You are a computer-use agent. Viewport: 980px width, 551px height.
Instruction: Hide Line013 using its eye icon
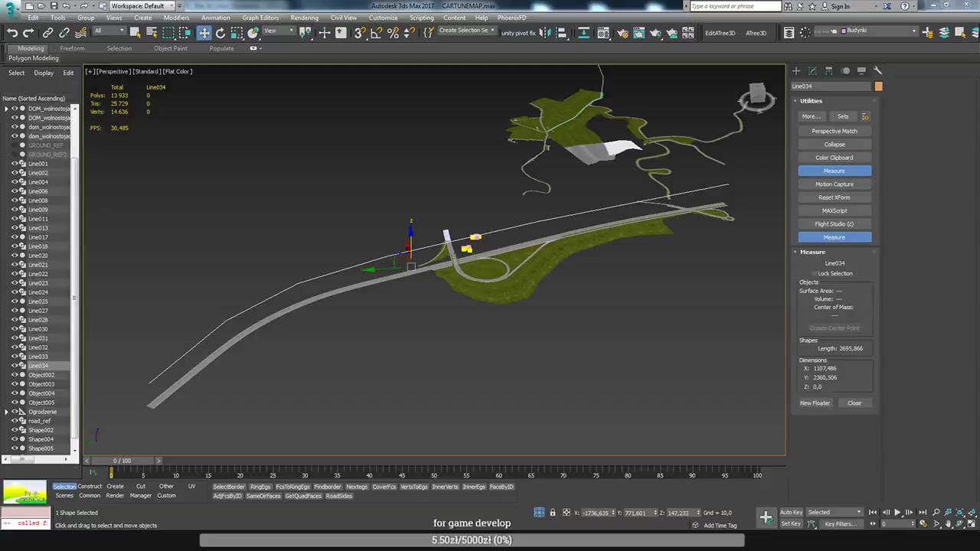click(x=14, y=228)
